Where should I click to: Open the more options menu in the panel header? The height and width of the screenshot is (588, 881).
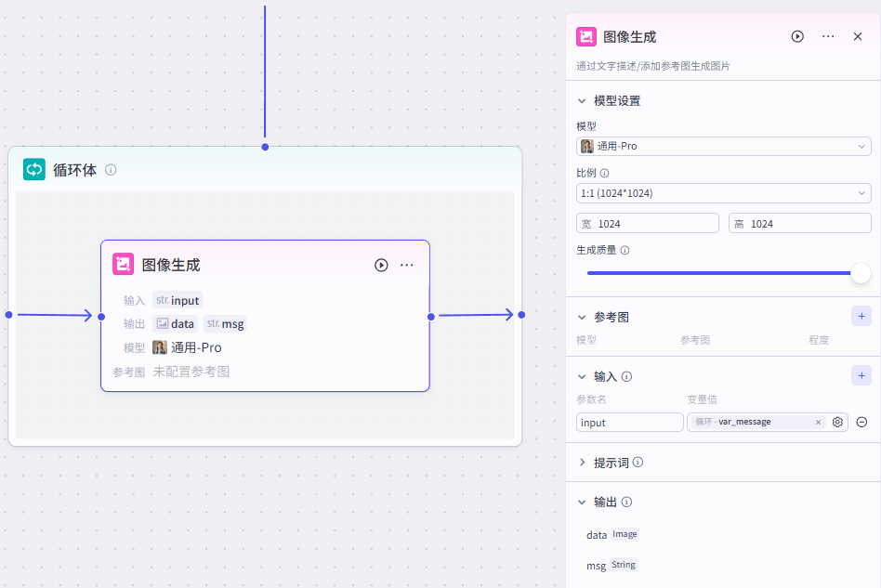point(830,36)
